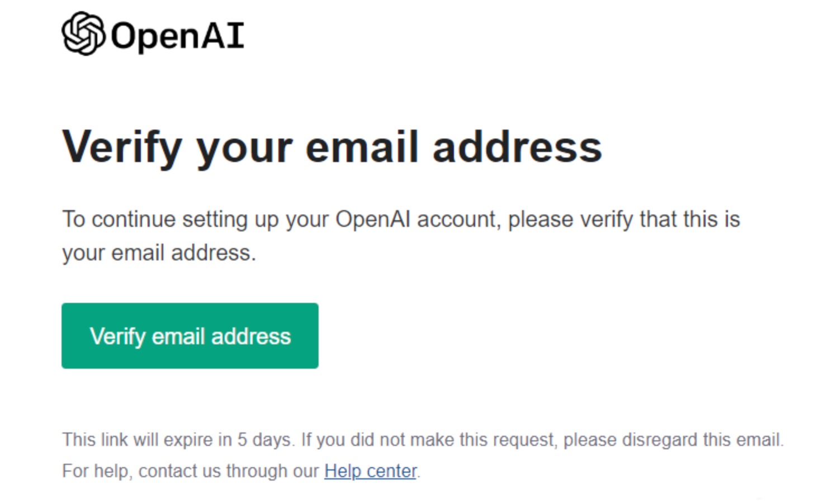
Task: Click the OpenAI wordmark text
Action: [178, 36]
